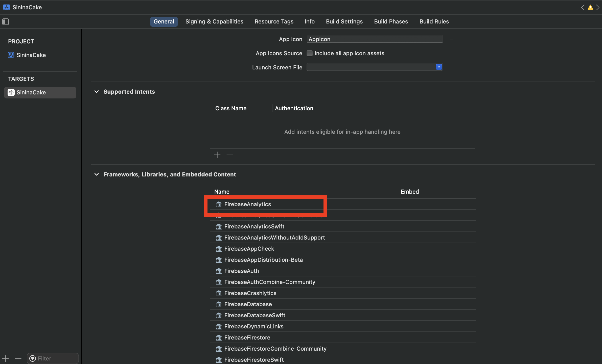Screen dimensions: 602x364
Task: Toggle the left navigator sidebar icon
Action: point(6,22)
